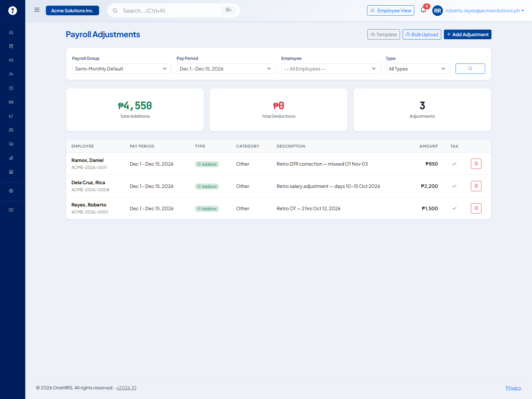Focus the Search input field
Viewport: 532px width, 399px height.
click(174, 11)
